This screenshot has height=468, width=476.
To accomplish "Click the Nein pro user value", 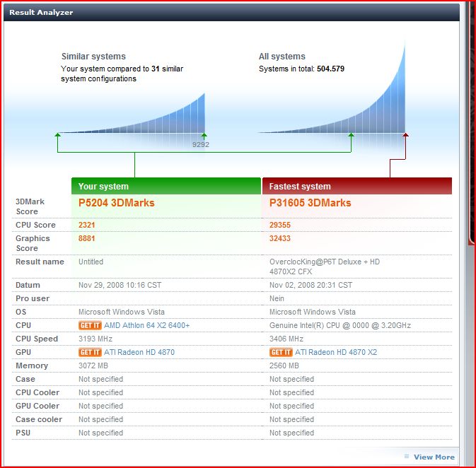I will [277, 298].
